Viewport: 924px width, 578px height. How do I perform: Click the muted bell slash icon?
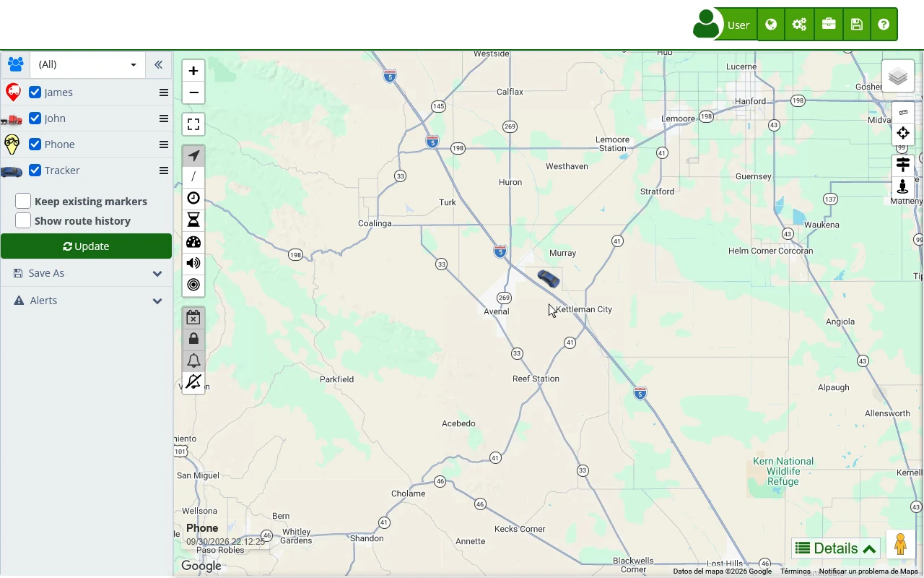coord(193,381)
